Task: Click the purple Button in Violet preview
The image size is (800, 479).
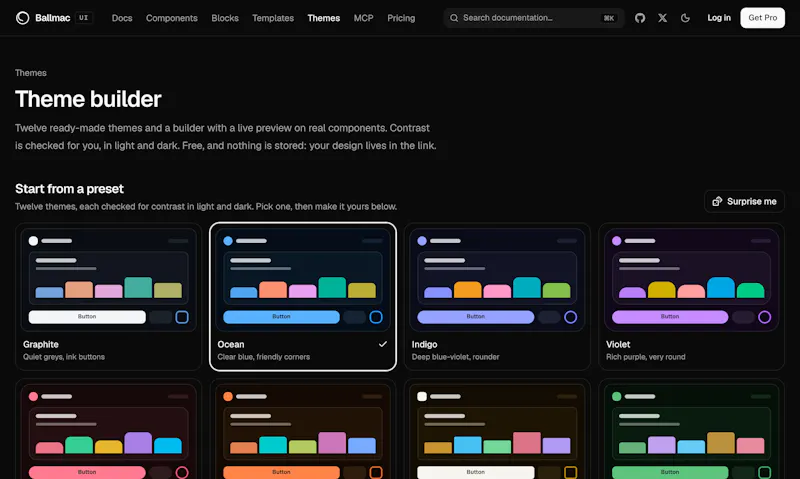Action: 670,317
